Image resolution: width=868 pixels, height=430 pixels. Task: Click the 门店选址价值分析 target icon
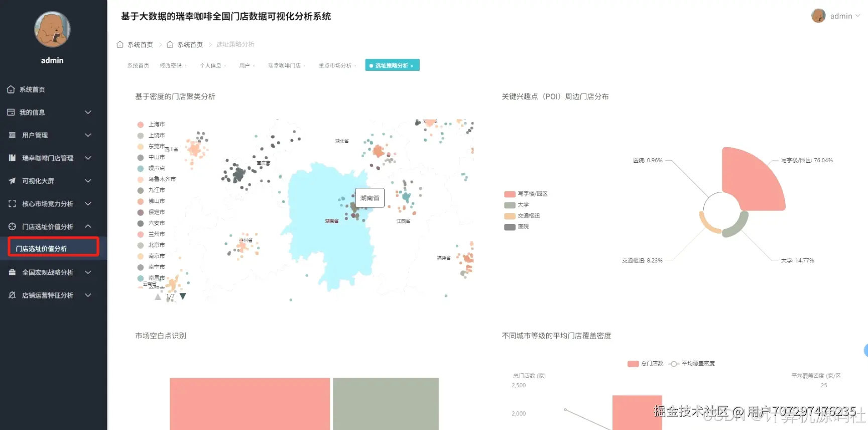(12, 227)
